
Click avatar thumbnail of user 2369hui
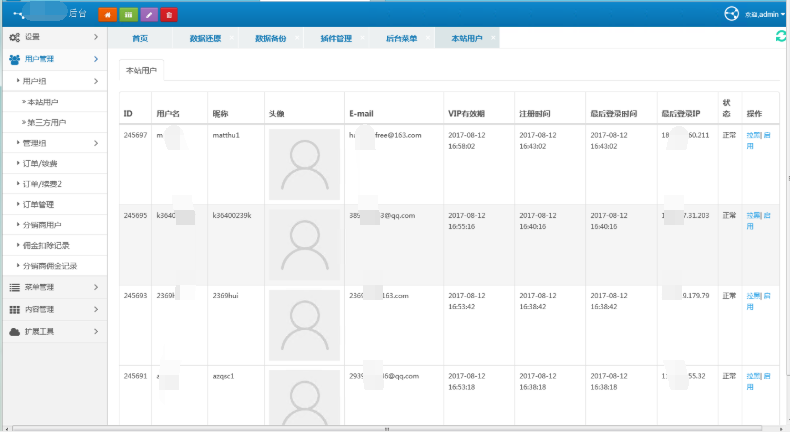coord(305,324)
